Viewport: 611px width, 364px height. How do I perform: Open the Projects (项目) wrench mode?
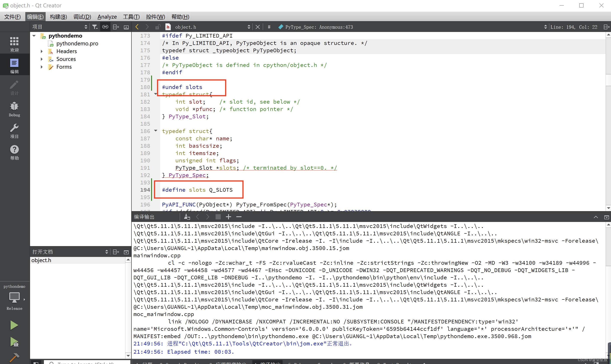[14, 131]
